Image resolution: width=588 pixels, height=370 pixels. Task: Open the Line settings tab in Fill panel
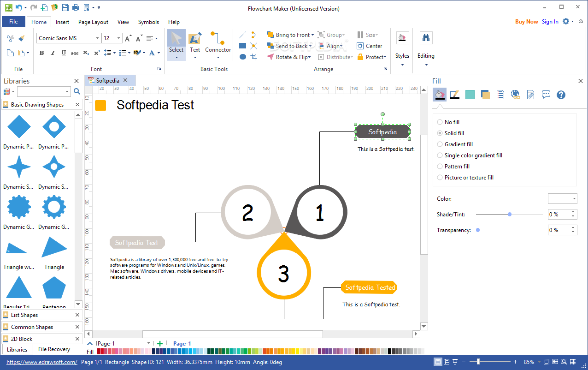tap(454, 95)
